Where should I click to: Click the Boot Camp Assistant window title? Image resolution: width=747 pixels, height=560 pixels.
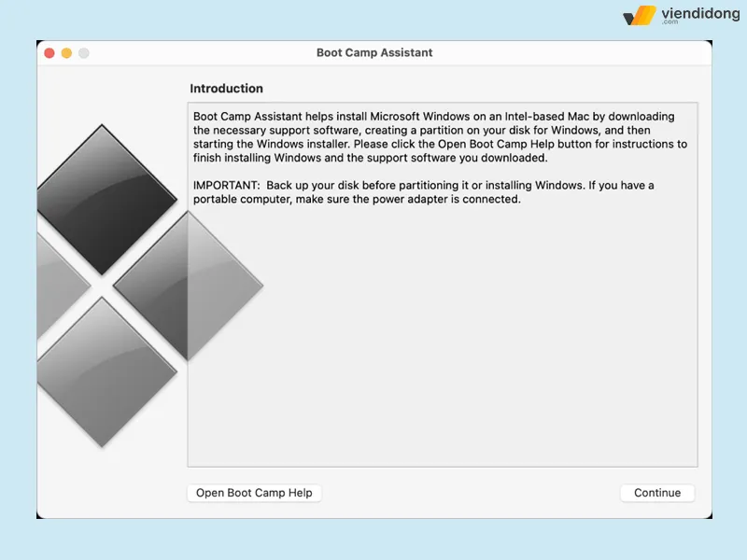(374, 53)
